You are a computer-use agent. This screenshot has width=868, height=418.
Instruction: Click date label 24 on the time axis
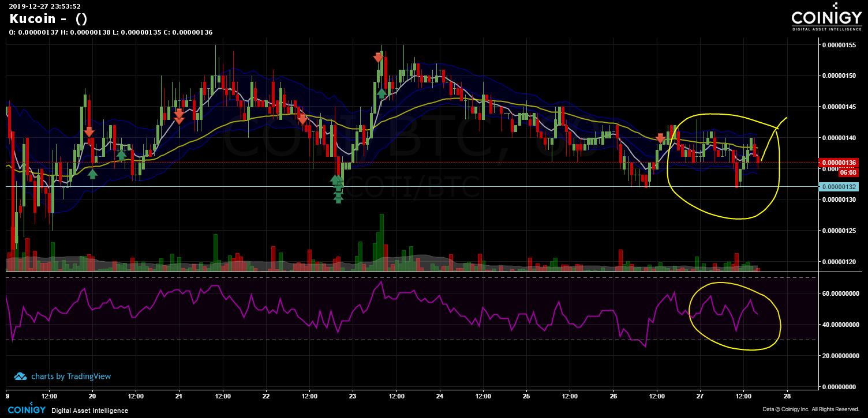[440, 397]
